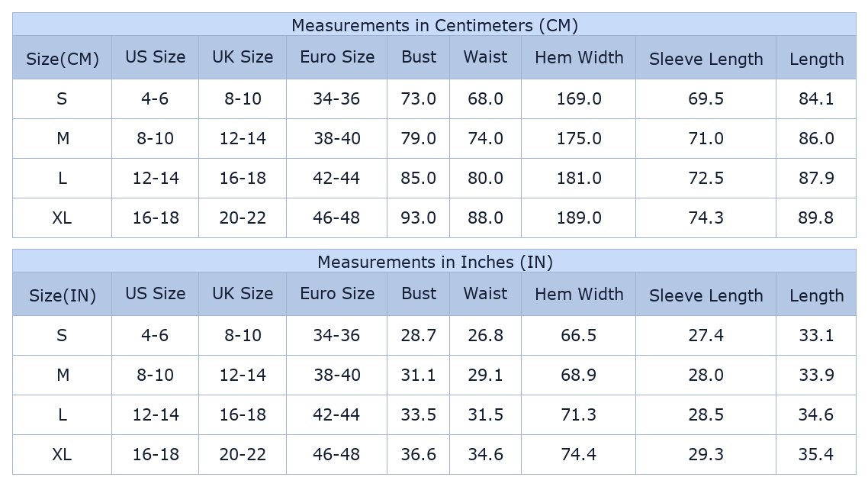Select the S size row in CM table
The image size is (868, 490).
pos(62,99)
